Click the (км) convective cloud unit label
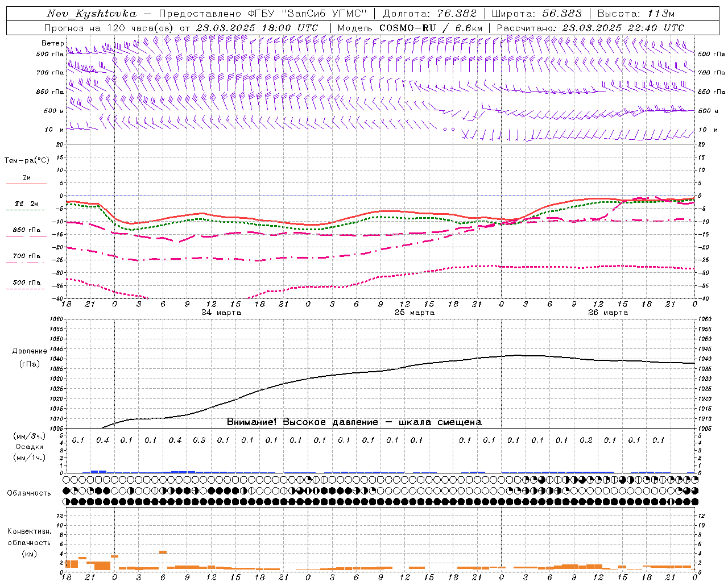Screen dimensions: 728x582 coord(29,553)
